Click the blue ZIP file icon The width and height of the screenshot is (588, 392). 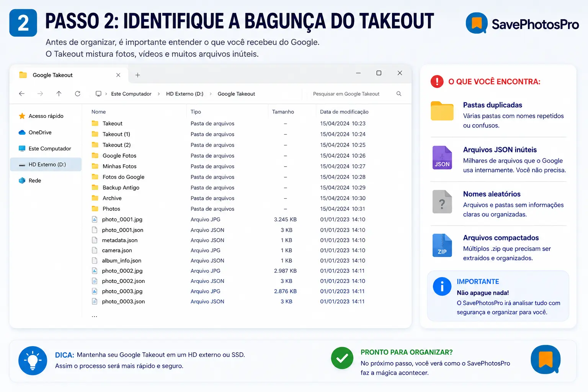pos(442,245)
